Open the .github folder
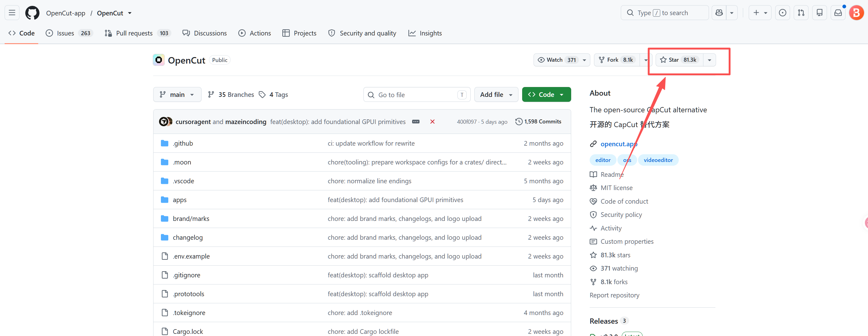This screenshot has height=336, width=868. [x=183, y=143]
